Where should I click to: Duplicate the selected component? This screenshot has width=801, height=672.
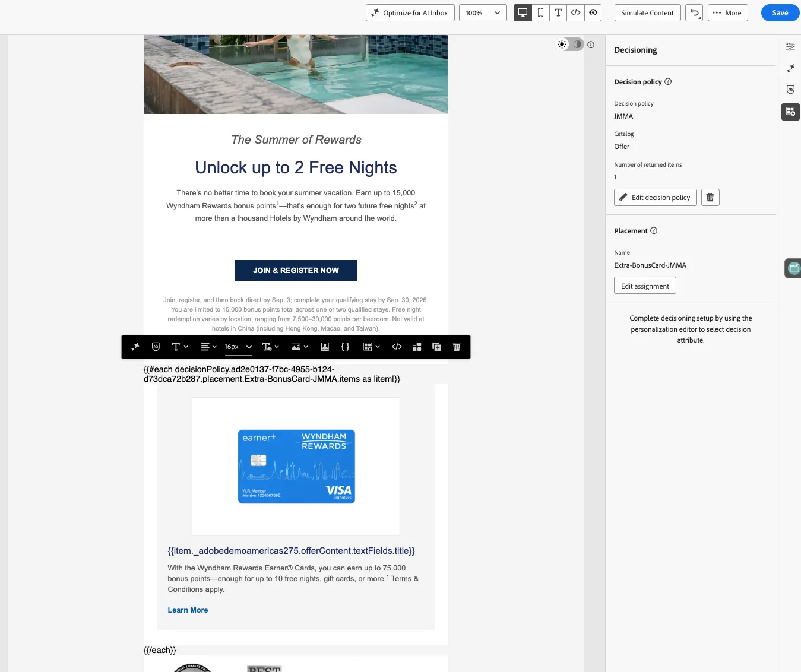point(437,347)
